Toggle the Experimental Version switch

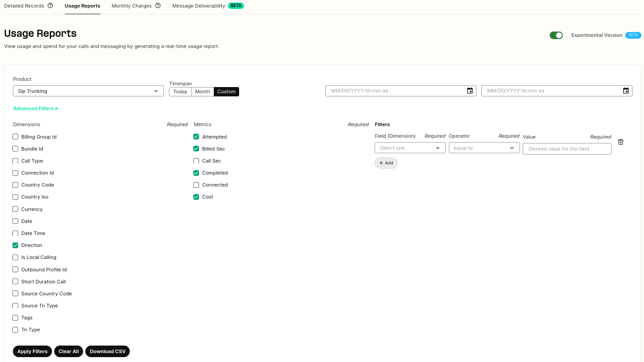tap(556, 35)
